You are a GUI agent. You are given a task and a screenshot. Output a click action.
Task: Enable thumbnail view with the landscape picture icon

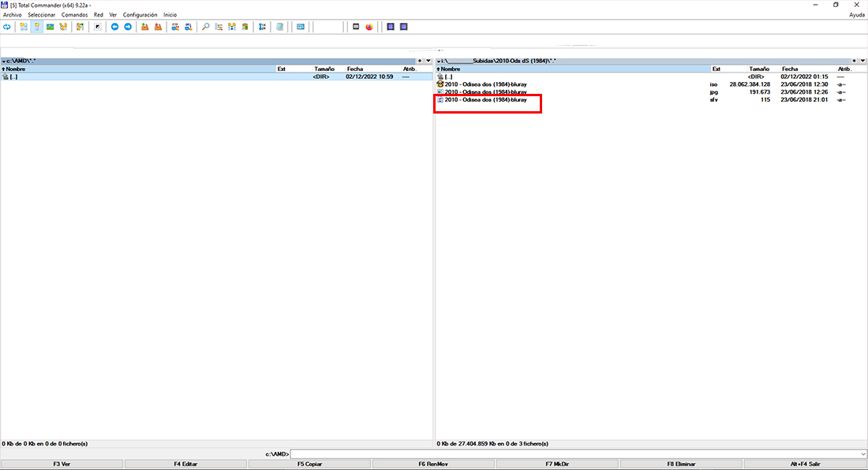[51, 27]
